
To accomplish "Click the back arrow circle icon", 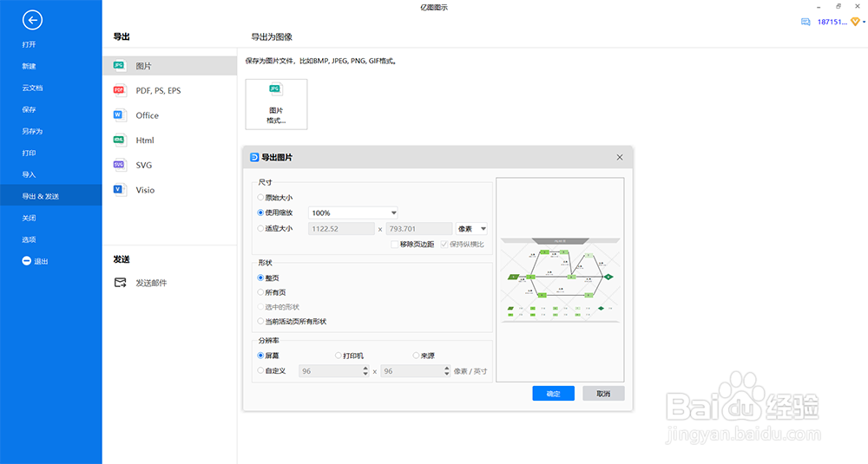I will point(32,21).
